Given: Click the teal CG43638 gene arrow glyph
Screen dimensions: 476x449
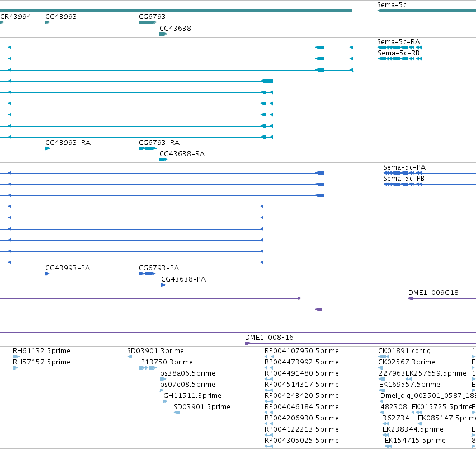Looking at the screenshot, I should (x=163, y=34).
